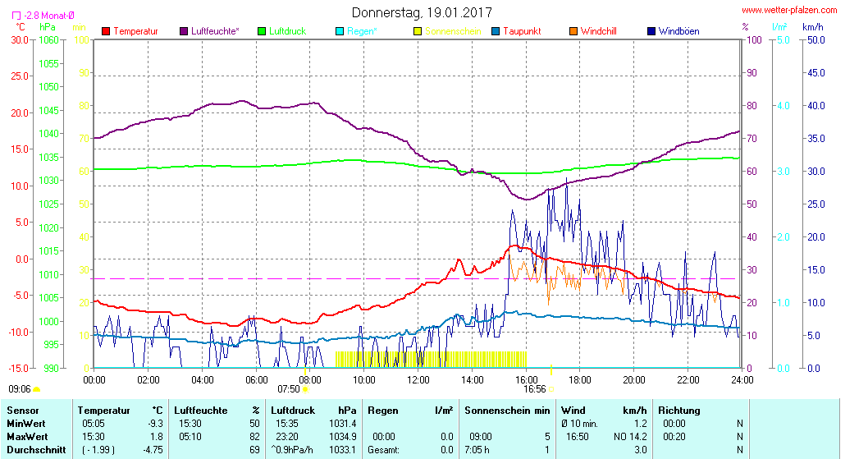Image resolution: width=868 pixels, height=459 pixels.
Task: Click the sun icon next to 09:06
Action: point(37,390)
